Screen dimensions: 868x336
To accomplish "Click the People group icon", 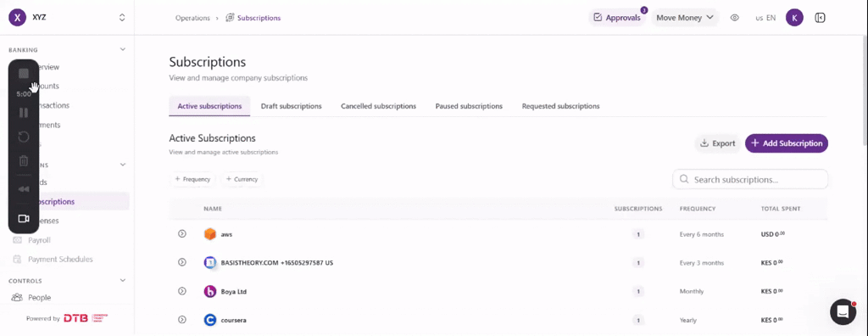I will [17, 297].
